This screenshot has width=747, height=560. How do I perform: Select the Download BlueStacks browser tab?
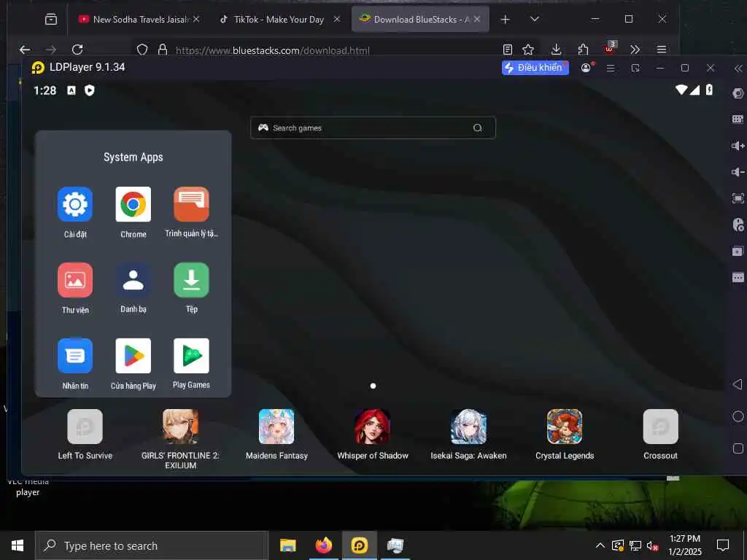click(420, 19)
